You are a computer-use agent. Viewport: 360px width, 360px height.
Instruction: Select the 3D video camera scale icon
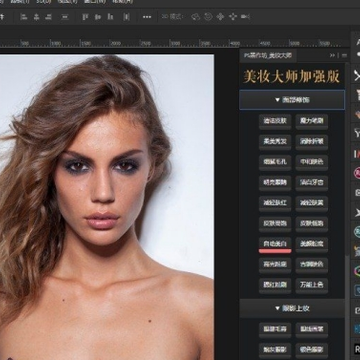coord(245,17)
